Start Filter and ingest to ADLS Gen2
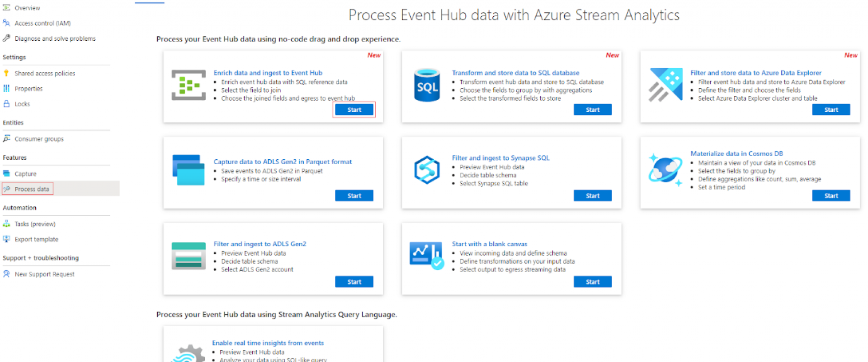Screen dimensions: 868x362 click(354, 281)
